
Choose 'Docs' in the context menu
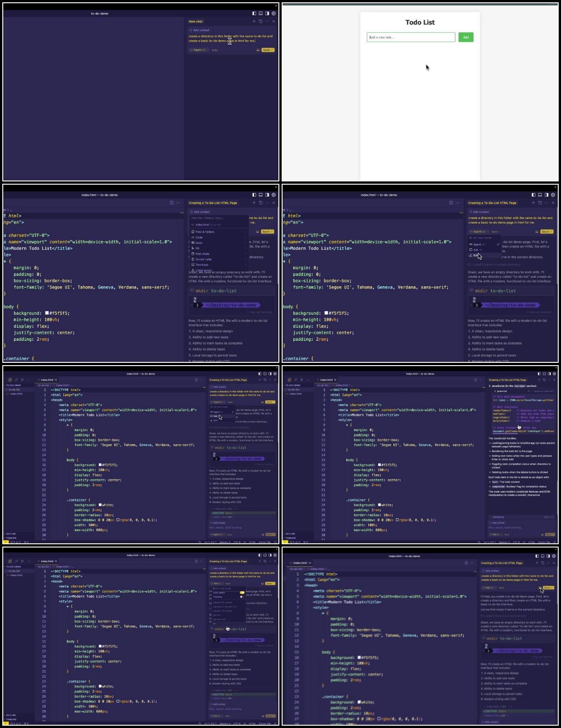218,243
